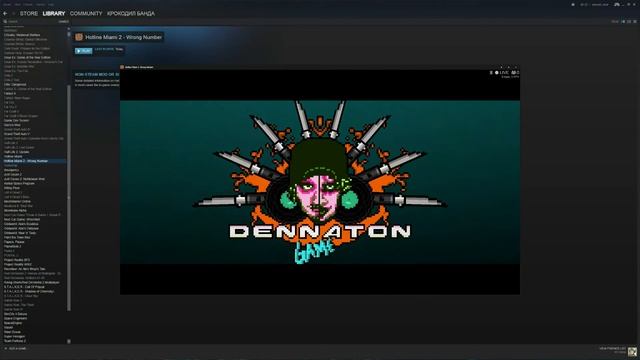Switch library to grid view icon
The image size is (640, 360).
pyautogui.click(x=635, y=21)
